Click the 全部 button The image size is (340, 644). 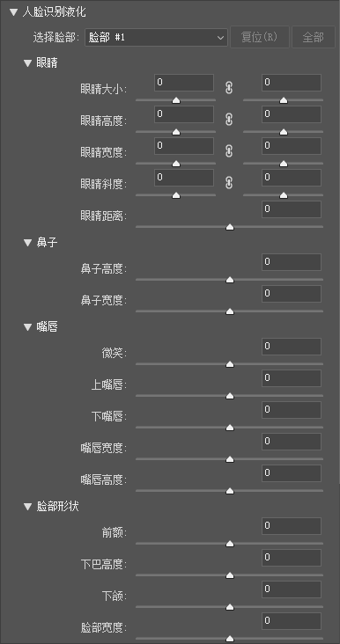pos(314,37)
